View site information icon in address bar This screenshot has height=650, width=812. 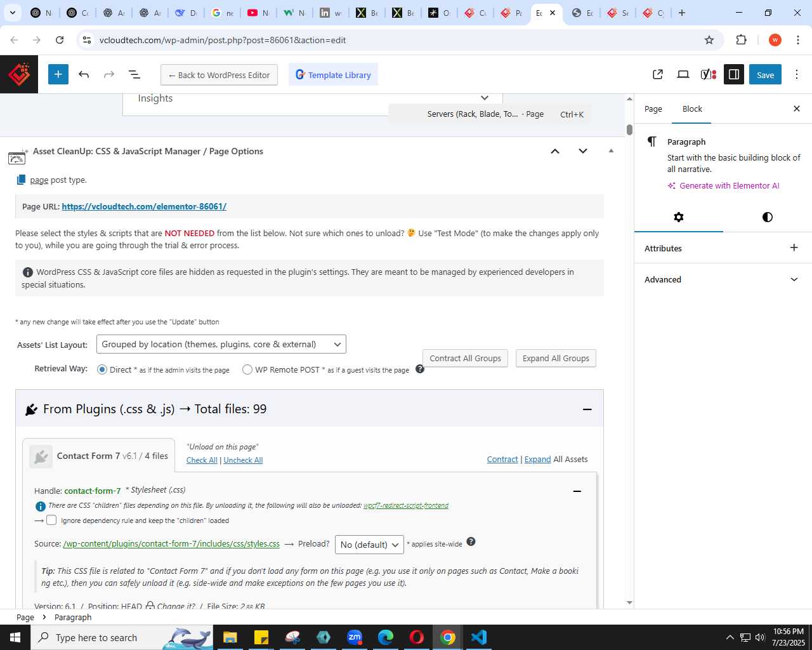point(87,40)
